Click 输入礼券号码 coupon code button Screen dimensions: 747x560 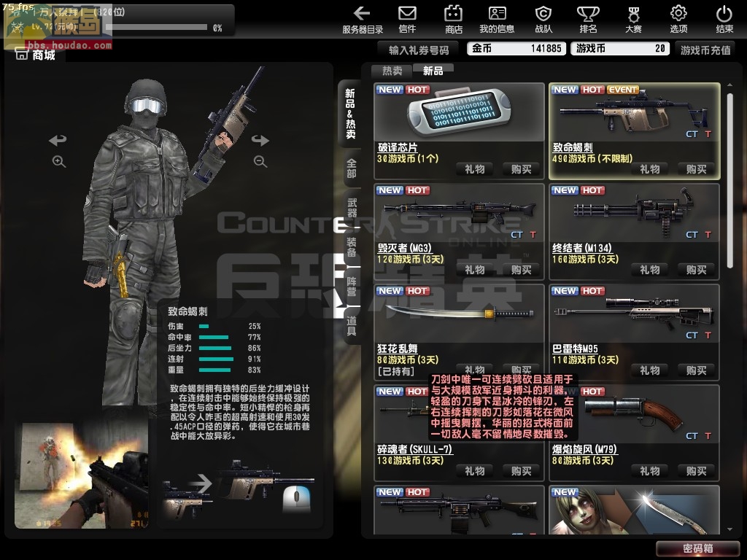click(x=418, y=50)
